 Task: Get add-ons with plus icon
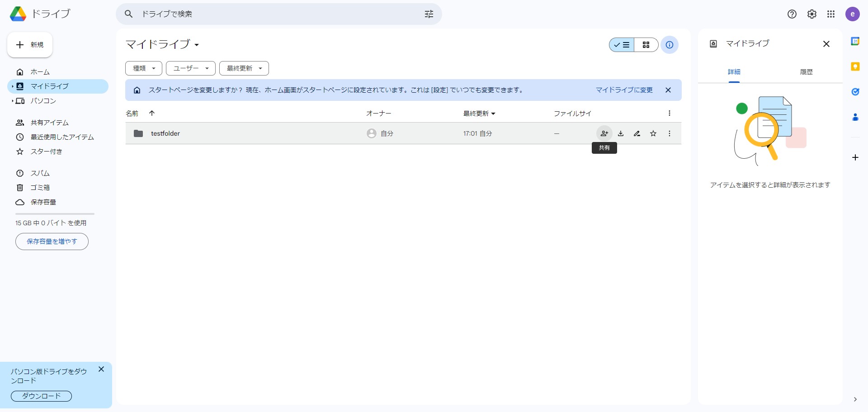(x=855, y=157)
